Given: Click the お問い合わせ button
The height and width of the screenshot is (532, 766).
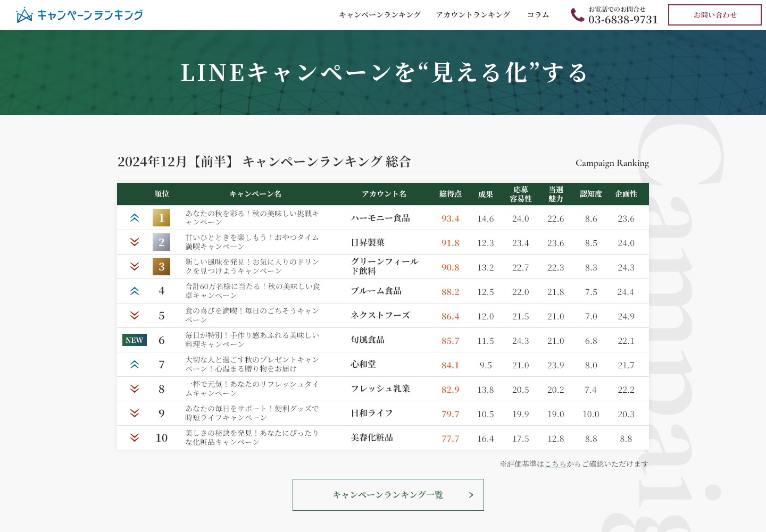Looking at the screenshot, I should (x=715, y=15).
